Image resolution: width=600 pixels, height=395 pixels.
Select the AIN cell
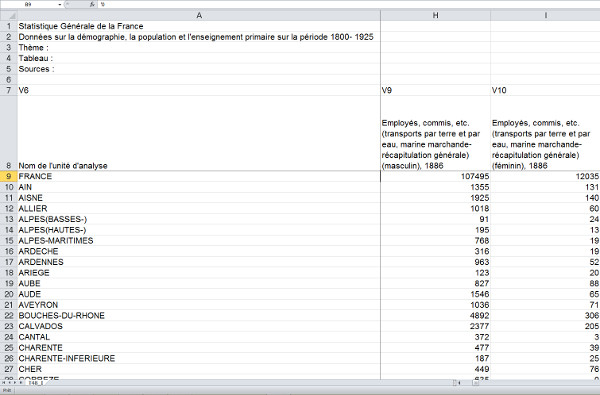point(199,187)
